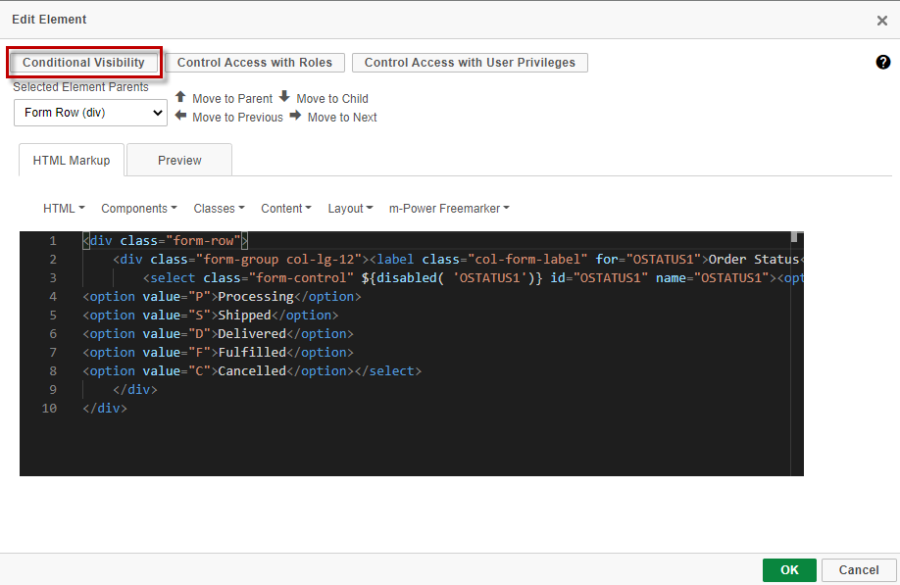Expand the HTML menu

tap(64, 208)
